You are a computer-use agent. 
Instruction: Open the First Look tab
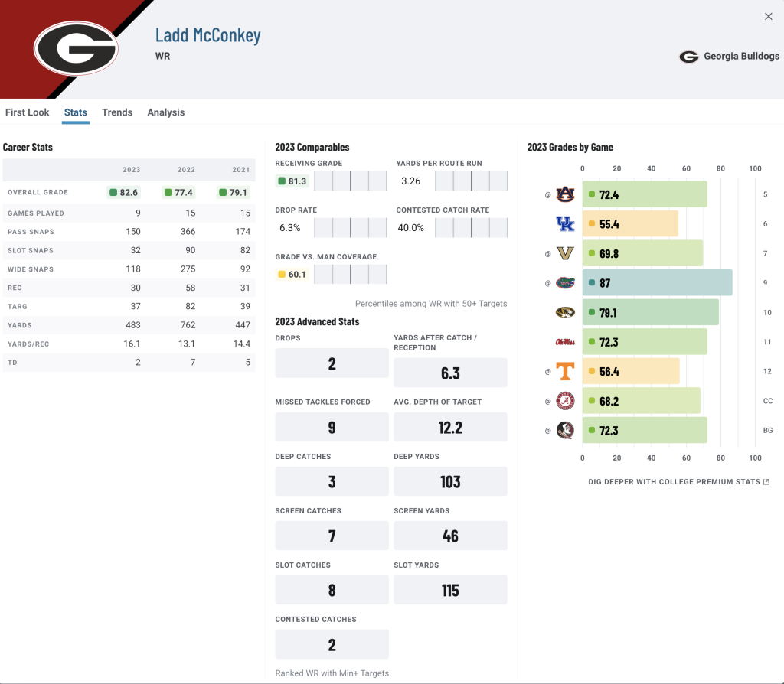(27, 112)
